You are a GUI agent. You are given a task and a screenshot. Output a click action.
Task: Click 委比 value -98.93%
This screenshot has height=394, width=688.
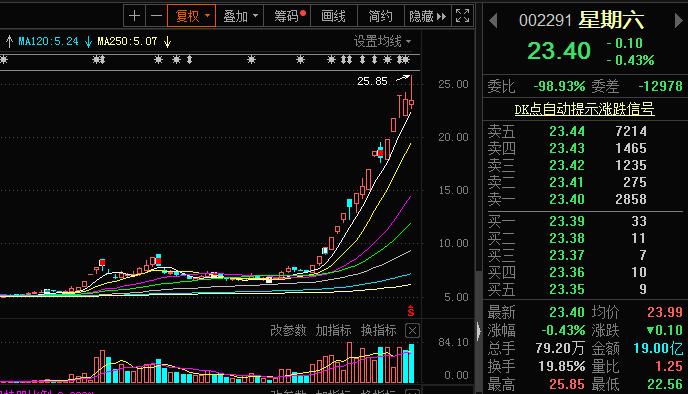point(559,86)
